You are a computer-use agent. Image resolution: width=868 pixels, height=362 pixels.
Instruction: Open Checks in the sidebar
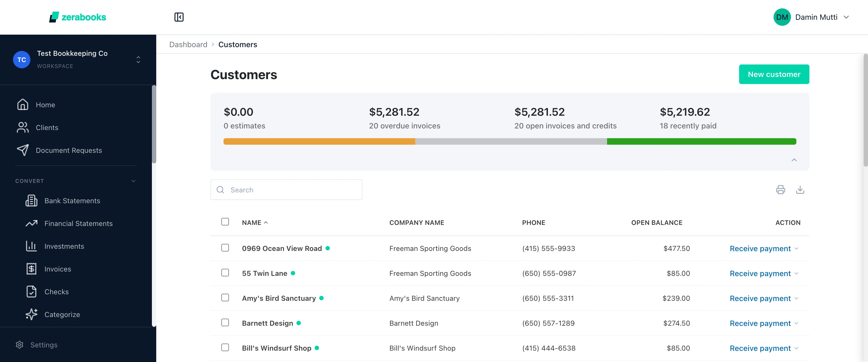(56, 292)
